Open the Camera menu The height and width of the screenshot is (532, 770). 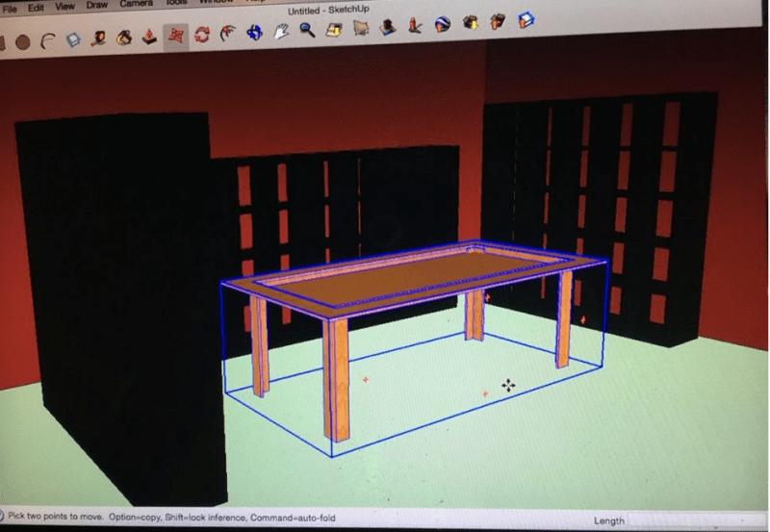click(136, 4)
